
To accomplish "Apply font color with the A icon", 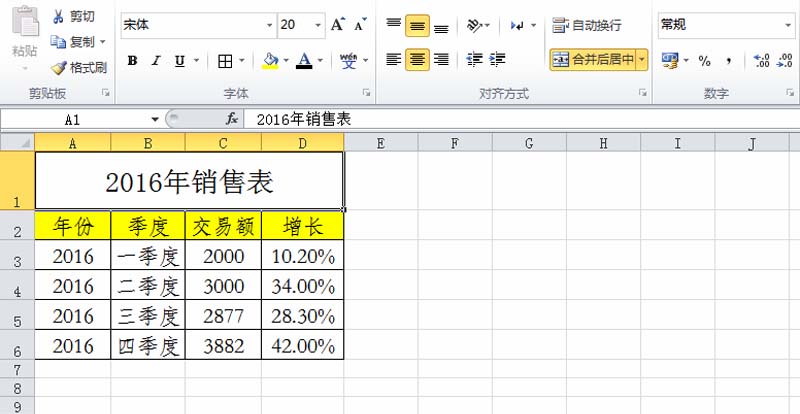I will coord(305,61).
